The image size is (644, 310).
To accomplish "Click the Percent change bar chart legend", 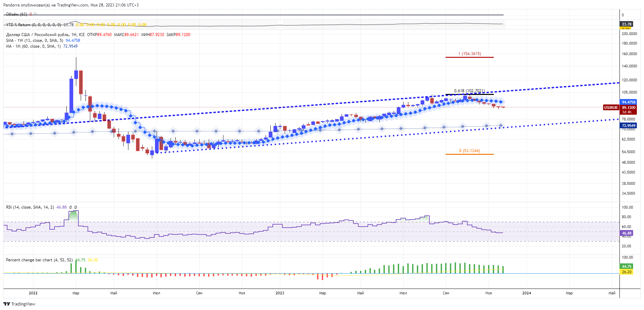I will (x=39, y=260).
